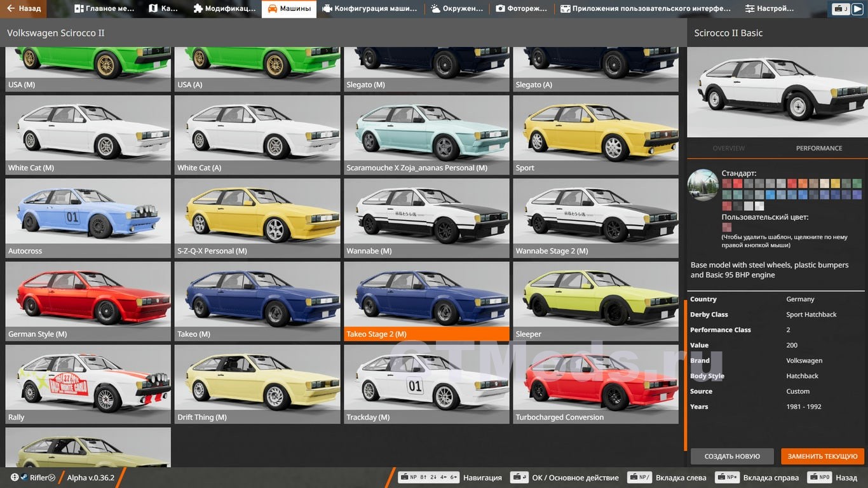Pick the Wannabe Stage 2 (M) configuration

[x=595, y=218]
